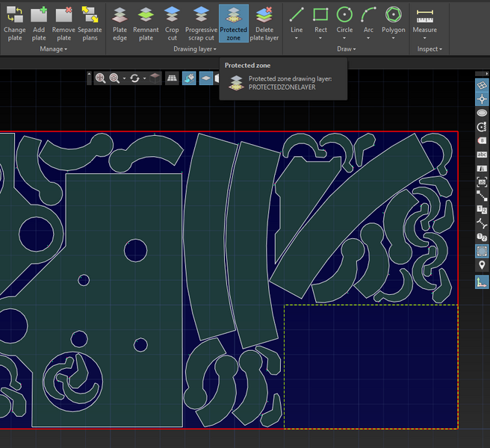
Task: Expand the Measure tool options
Action: 425,40
